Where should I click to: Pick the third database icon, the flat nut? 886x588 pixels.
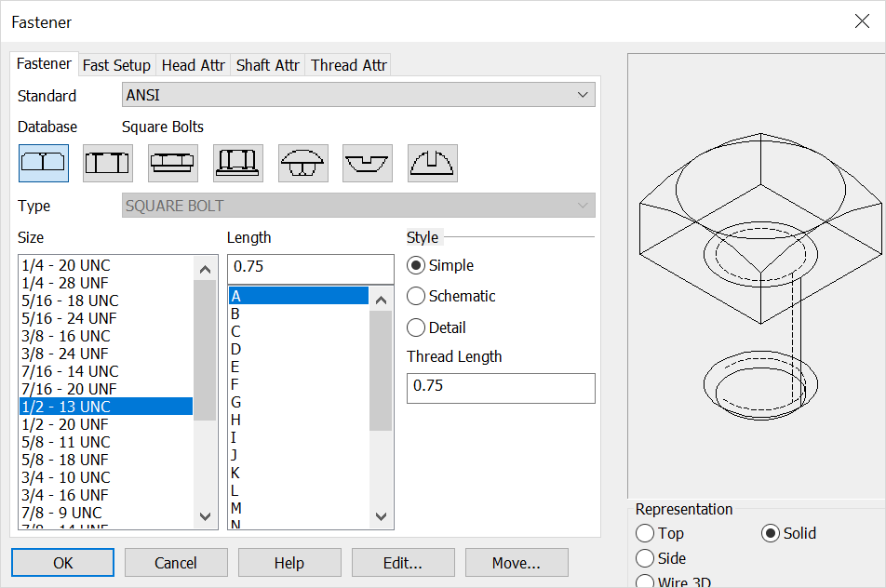pos(173,163)
